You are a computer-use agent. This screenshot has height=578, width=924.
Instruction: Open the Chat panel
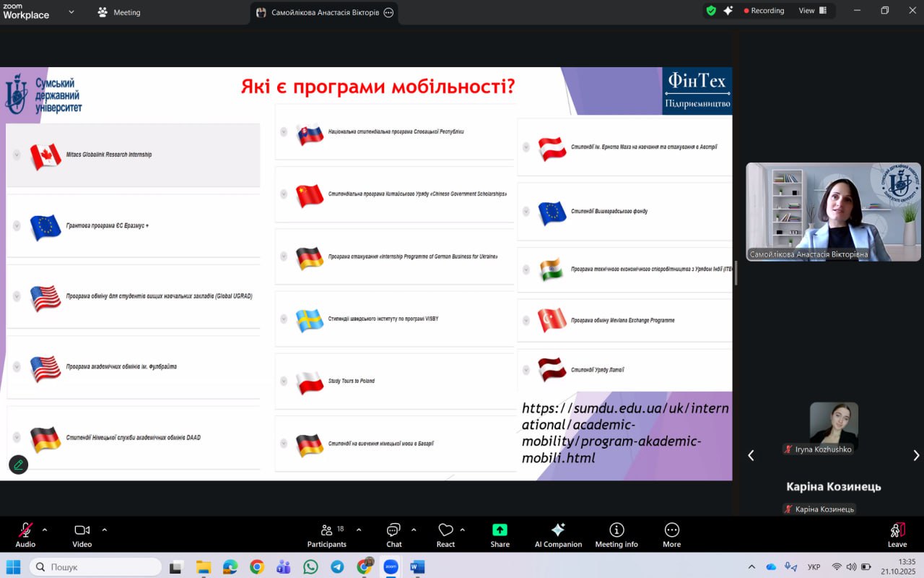coord(393,535)
